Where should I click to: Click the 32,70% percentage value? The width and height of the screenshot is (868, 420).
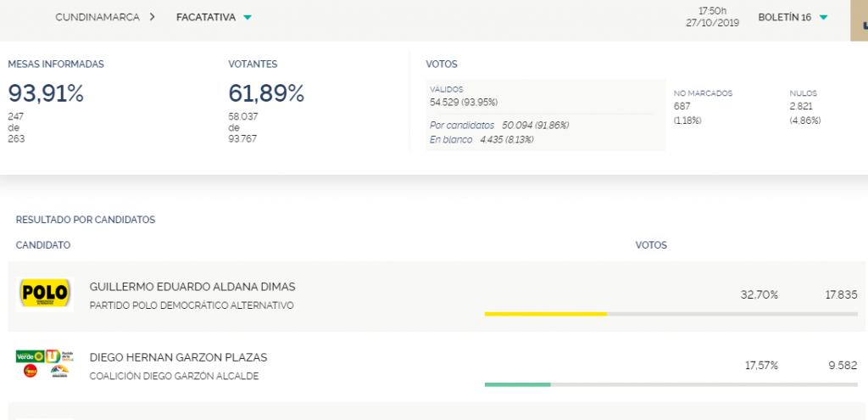[759, 295]
